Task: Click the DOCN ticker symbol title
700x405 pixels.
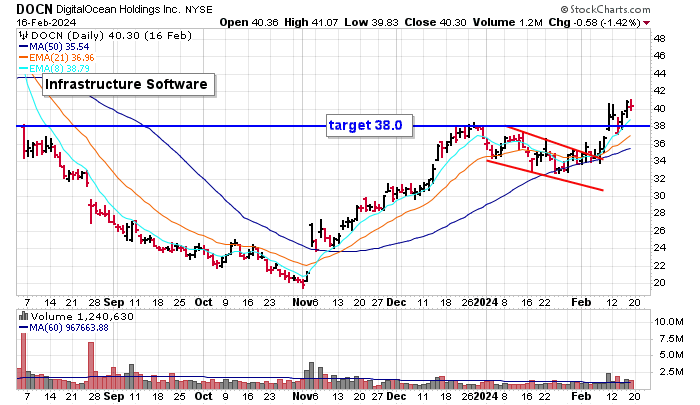Action: (x=34, y=9)
